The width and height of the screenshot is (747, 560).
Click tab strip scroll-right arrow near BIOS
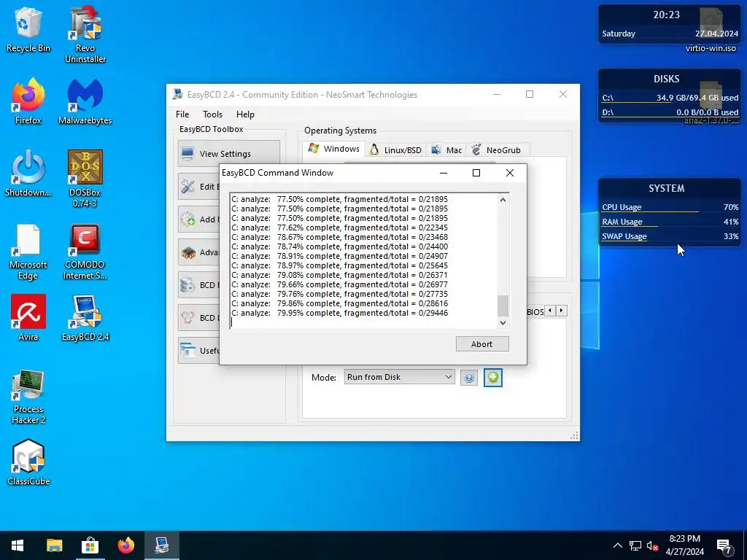click(x=562, y=311)
